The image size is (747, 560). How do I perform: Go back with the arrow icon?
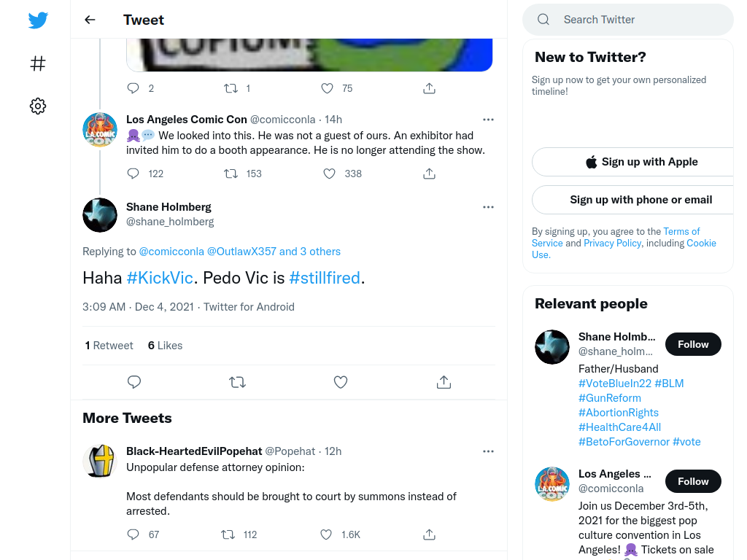click(90, 20)
